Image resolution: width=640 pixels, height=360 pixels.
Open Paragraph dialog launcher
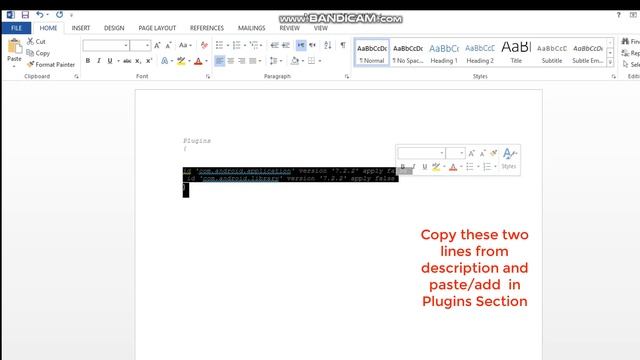(347, 76)
